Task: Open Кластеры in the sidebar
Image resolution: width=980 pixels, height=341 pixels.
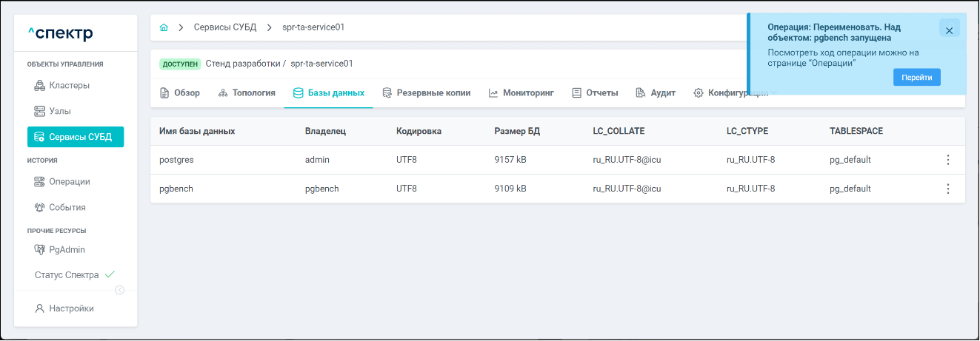Action: (69, 85)
